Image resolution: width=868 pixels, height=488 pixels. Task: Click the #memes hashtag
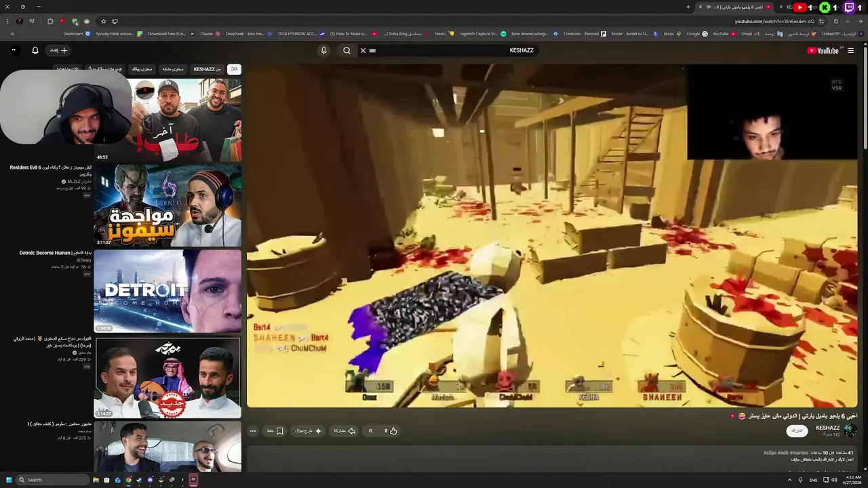[797, 453]
